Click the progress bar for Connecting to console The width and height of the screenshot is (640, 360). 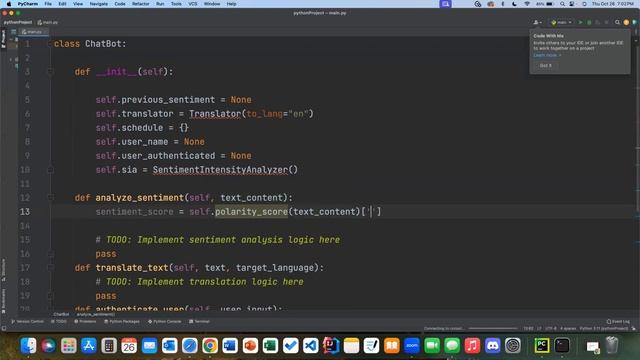(493, 328)
